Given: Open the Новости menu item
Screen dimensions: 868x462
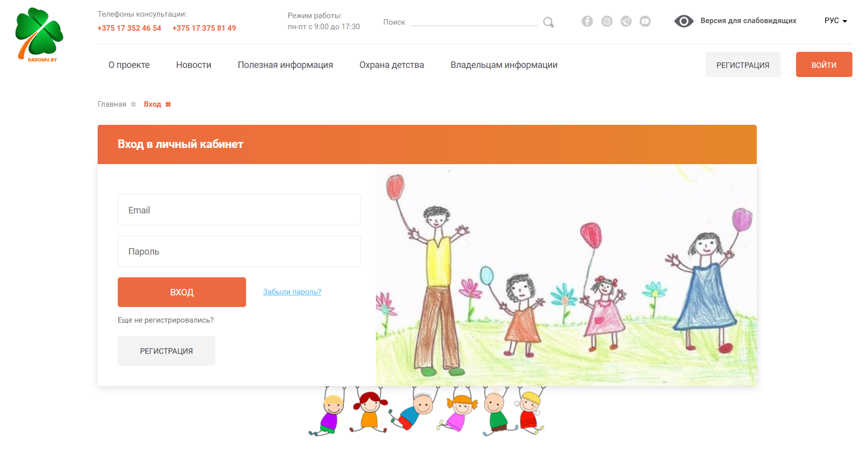Looking at the screenshot, I should [194, 65].
